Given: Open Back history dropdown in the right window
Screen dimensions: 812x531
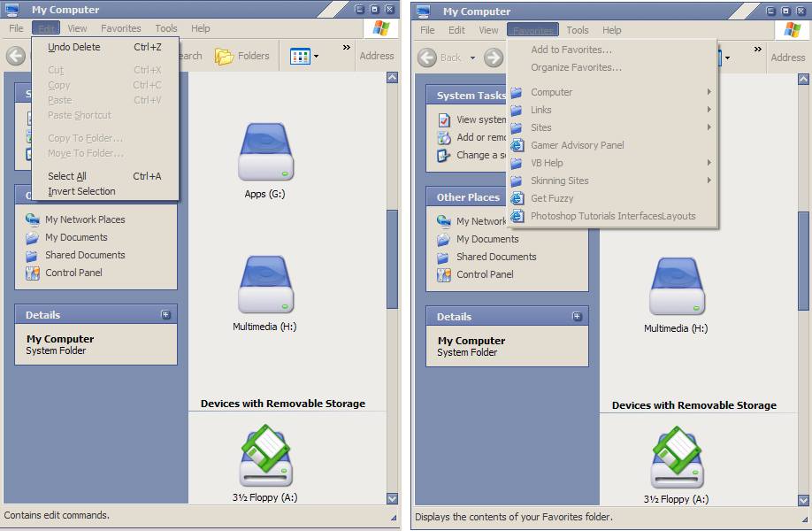Looking at the screenshot, I should click(x=473, y=58).
